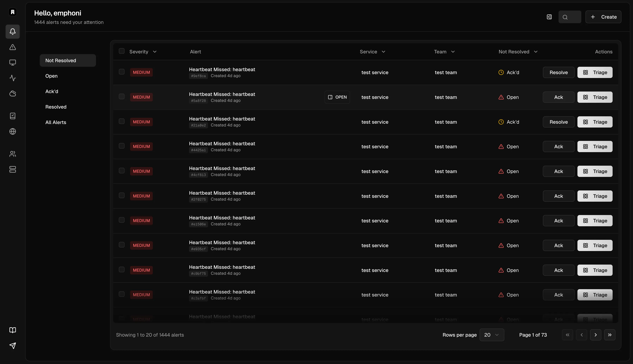Open the monitor icon in the sidebar
Image resolution: width=633 pixels, height=364 pixels.
click(12, 63)
